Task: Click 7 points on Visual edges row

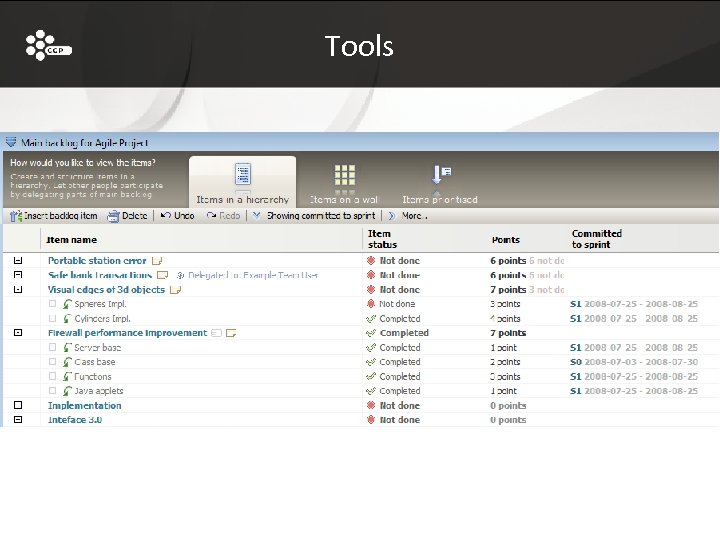Action: (x=508, y=290)
